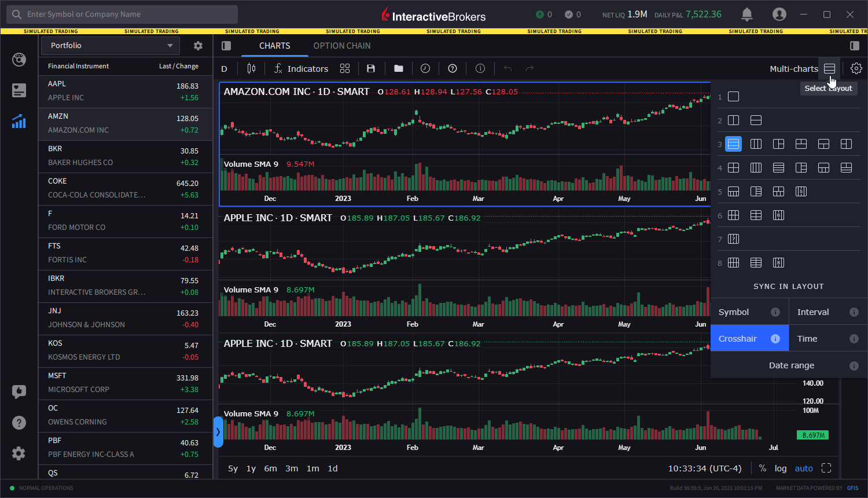Toggle Date range sync

(x=789, y=365)
